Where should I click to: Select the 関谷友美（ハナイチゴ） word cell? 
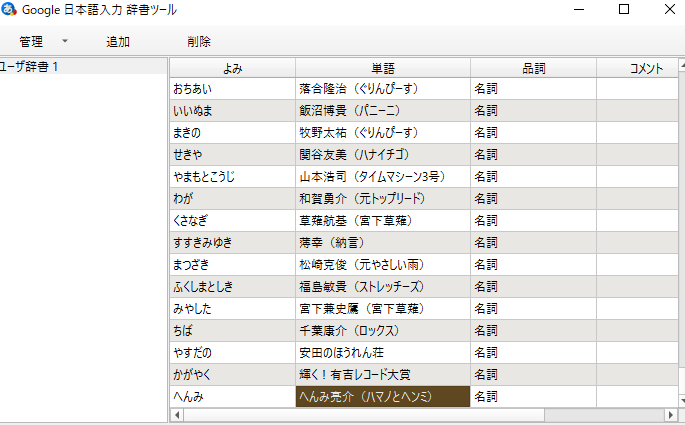(383, 155)
